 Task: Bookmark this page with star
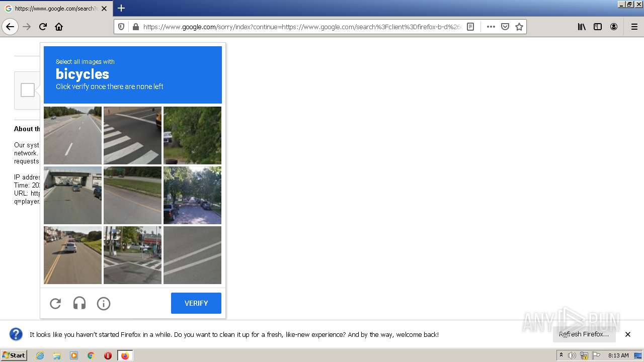[519, 27]
